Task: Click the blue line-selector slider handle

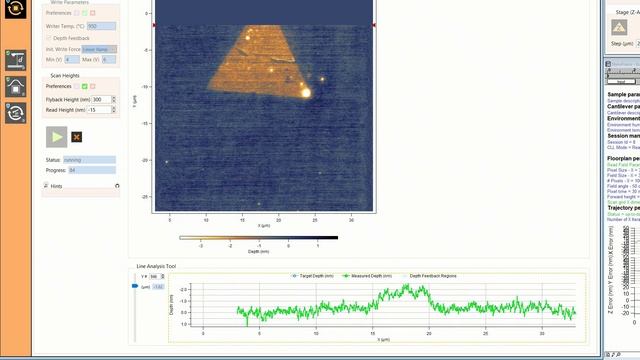Action: [135, 286]
